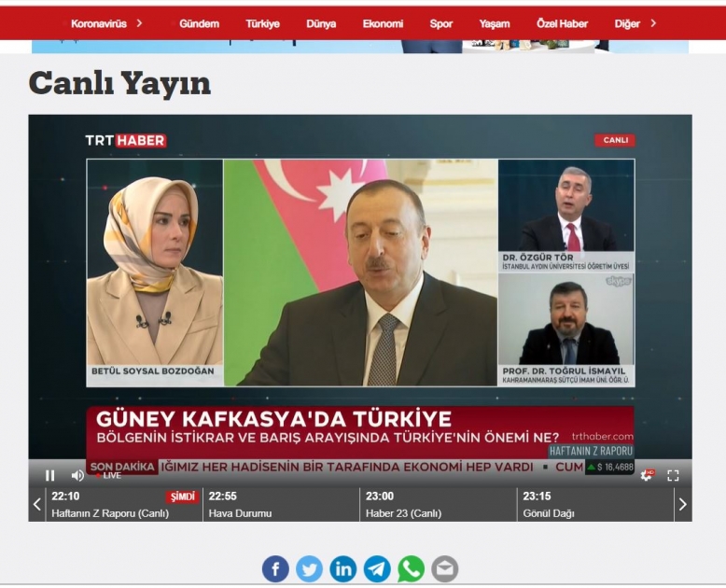Share on Twitter icon

[x=309, y=568]
